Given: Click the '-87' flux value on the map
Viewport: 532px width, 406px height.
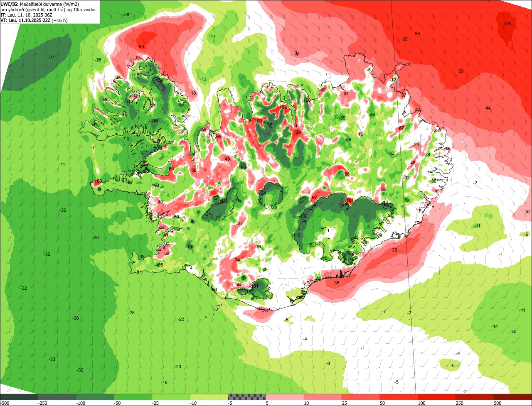Looking at the screenshot, I should 129,182.
